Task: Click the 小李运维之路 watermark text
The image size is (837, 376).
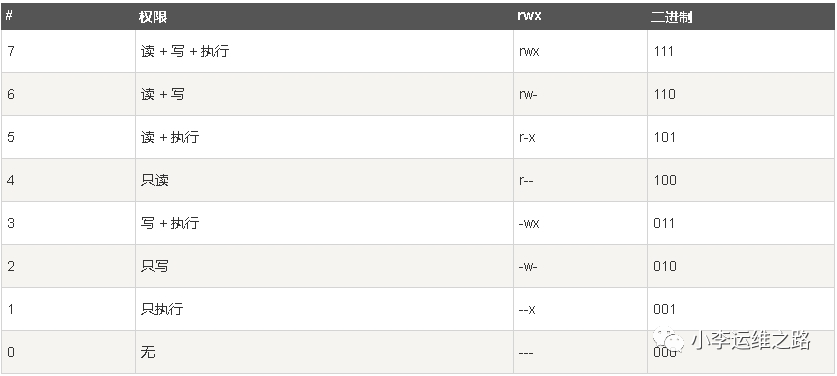Action: tap(752, 340)
